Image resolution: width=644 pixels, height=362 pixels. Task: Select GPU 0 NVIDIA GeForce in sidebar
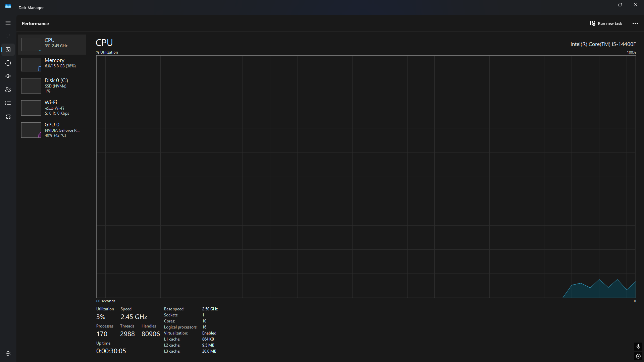[52, 130]
